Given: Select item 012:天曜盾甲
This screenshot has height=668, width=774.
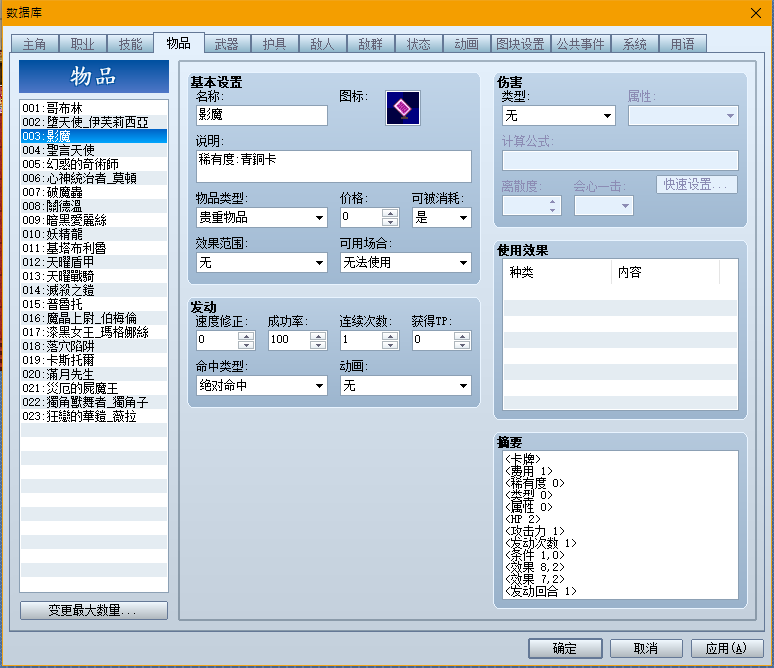Looking at the screenshot, I should (94, 262).
